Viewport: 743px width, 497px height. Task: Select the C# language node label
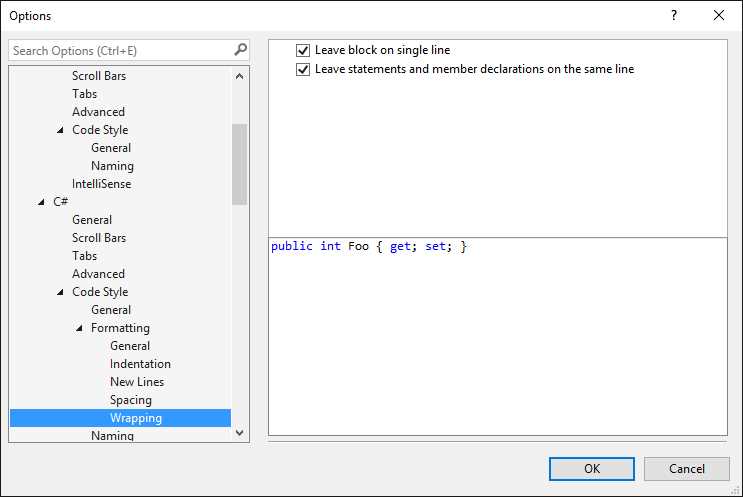pyautogui.click(x=61, y=202)
